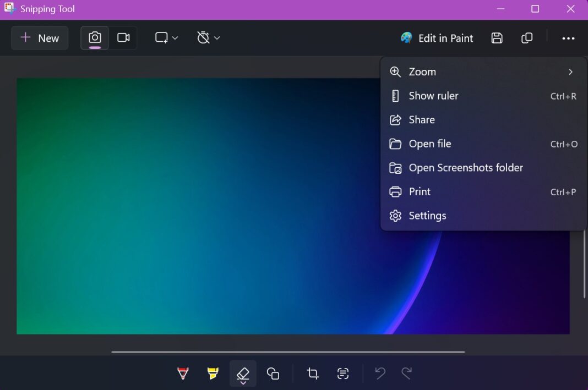Switch to snipping camera mode

(x=94, y=37)
